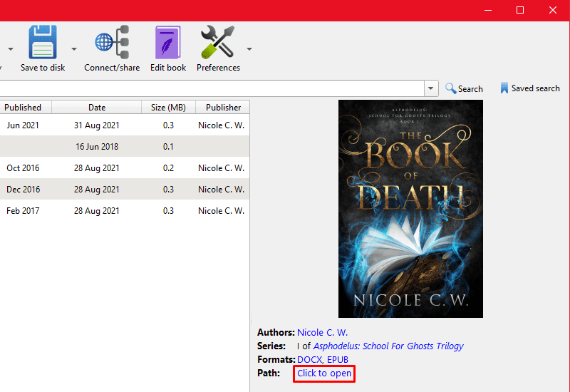Select the row dated 16 Jun 2018
The width and height of the screenshot is (570, 392).
point(125,147)
